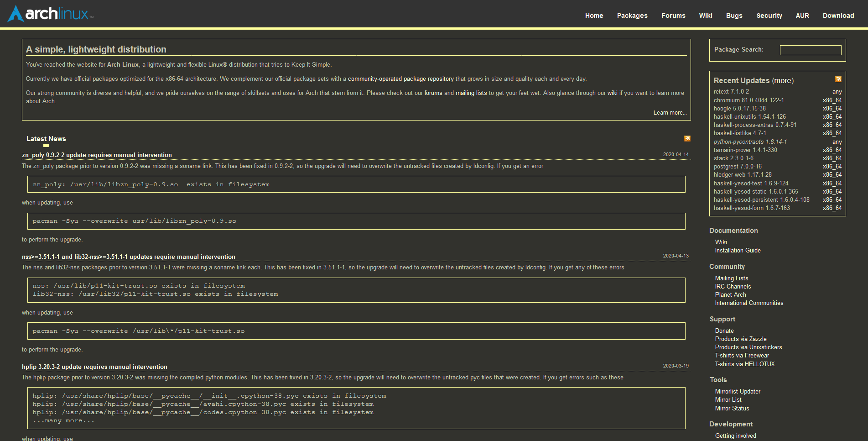This screenshot has height=441, width=868.
Task: Open the python-pycontracts 1.8.14-1 package
Action: coord(750,142)
